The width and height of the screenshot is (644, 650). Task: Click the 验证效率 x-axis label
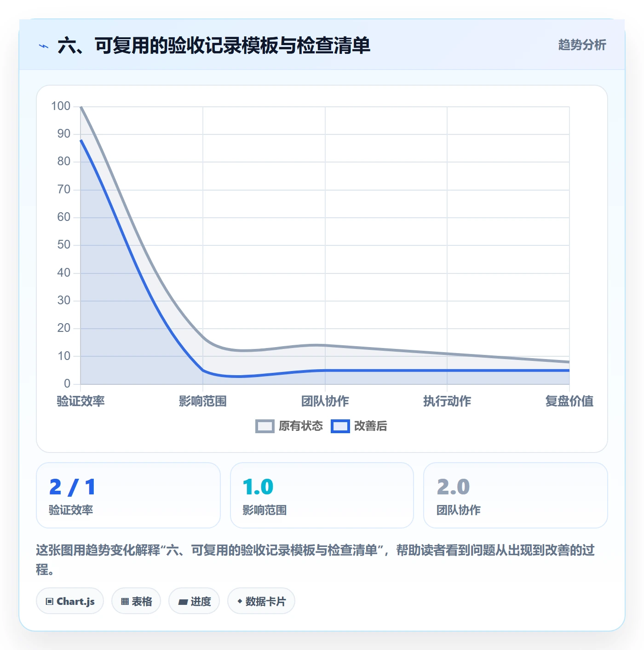(x=81, y=401)
